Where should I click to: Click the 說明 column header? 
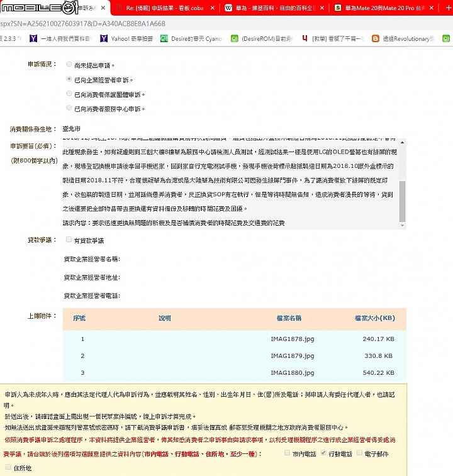tap(165, 318)
